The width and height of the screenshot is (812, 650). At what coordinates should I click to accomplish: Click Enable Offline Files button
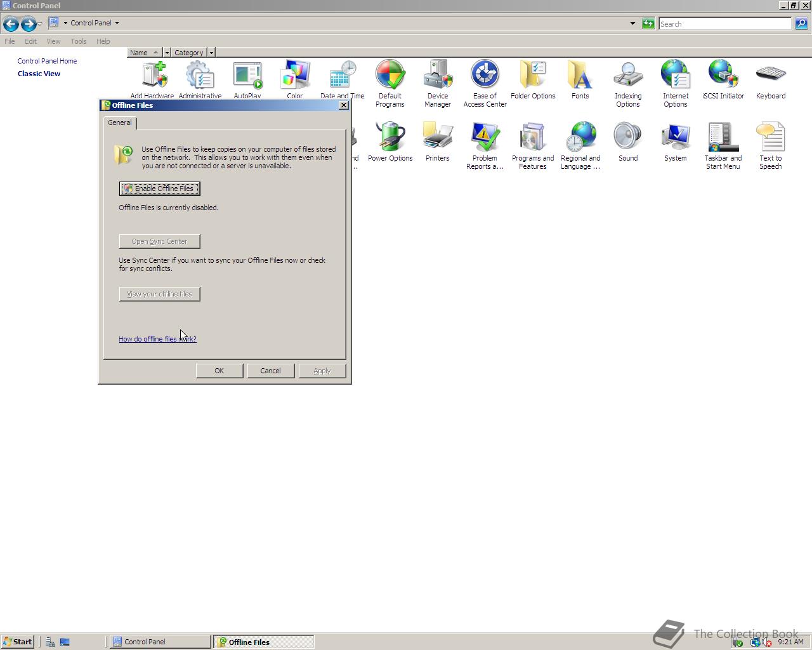159,189
